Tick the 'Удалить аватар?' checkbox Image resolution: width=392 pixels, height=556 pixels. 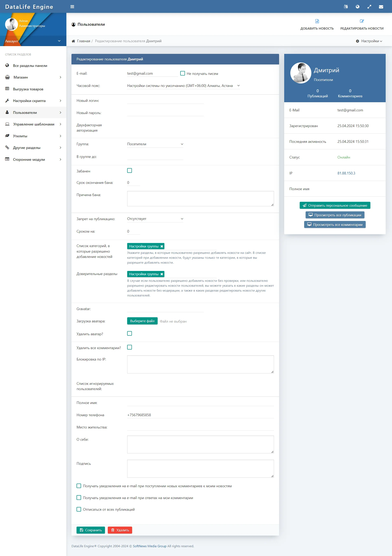pyautogui.click(x=130, y=333)
